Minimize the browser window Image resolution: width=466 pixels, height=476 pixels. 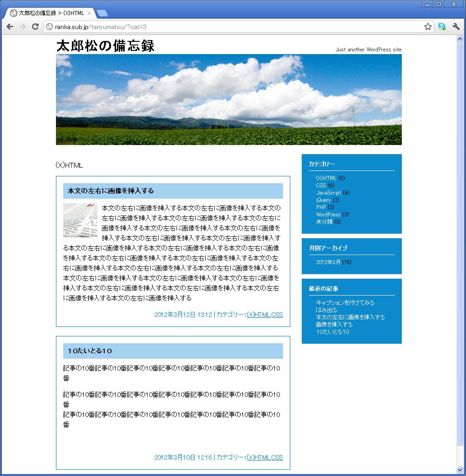coord(427,4)
